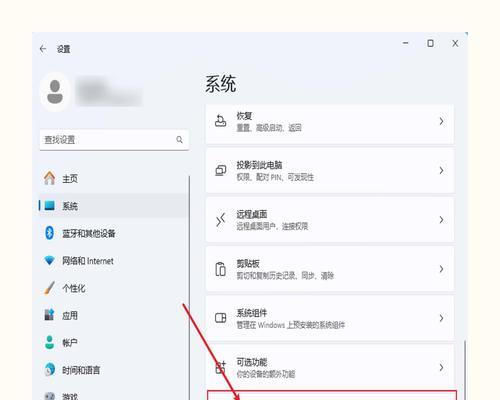Click the 远程桌面 remote desktop icon
Screen dimensions: 500x400
click(x=220, y=220)
